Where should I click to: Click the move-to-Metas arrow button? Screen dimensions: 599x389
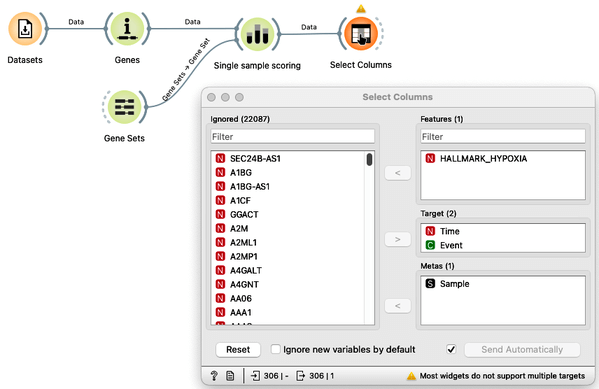pos(398,306)
